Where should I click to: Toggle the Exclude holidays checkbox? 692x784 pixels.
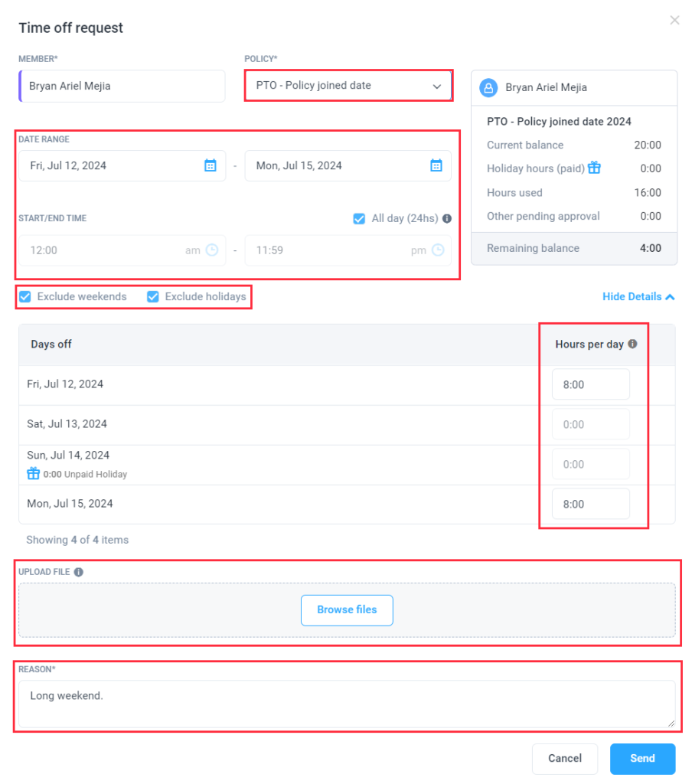pos(153,296)
